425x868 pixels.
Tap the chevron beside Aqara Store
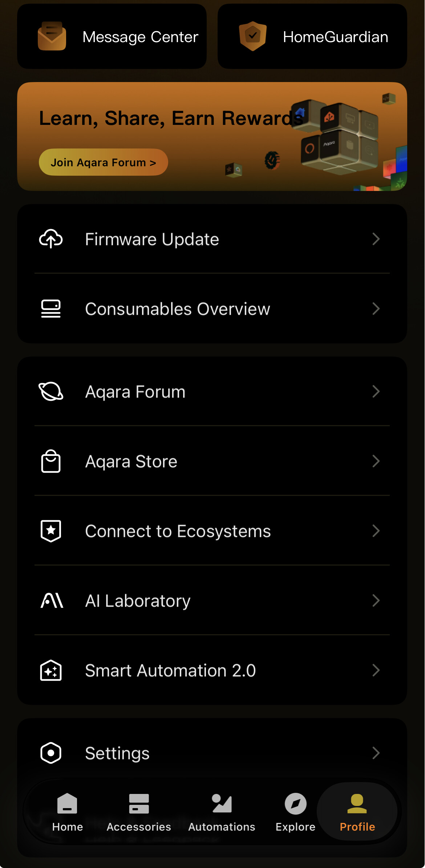(376, 461)
